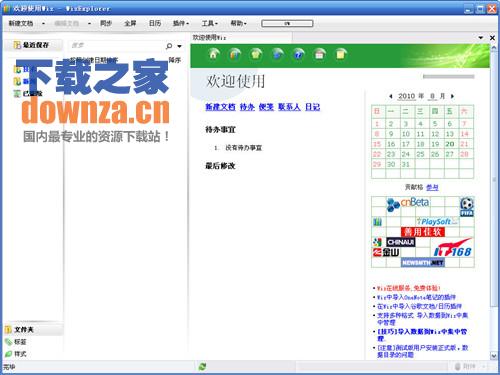
Task: Open the 工具 tools menu
Action: pos(209,23)
